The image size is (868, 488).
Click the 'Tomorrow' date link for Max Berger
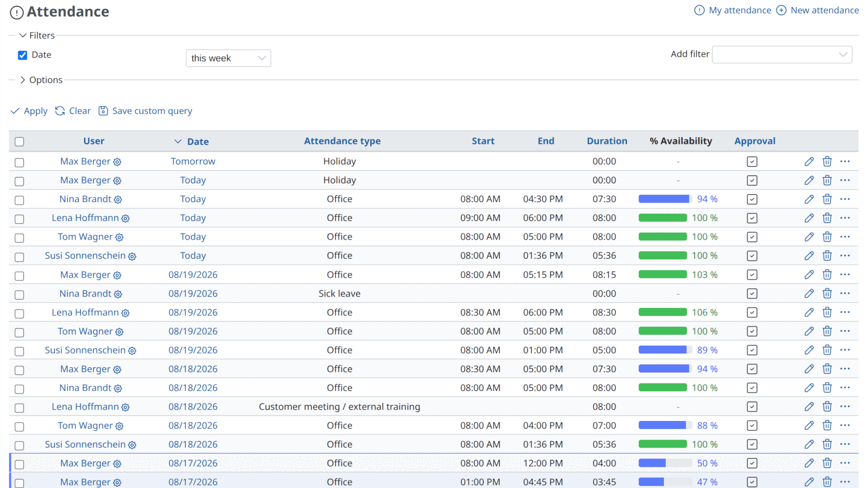193,161
